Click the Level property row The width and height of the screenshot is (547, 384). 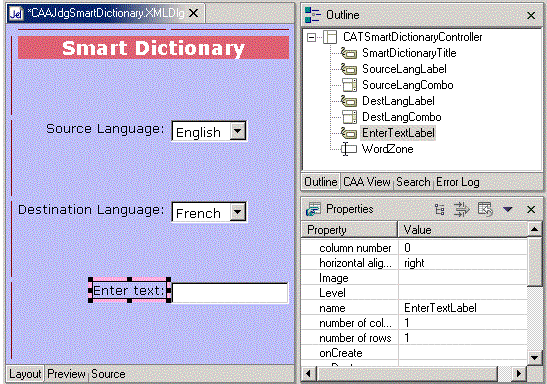(414, 293)
